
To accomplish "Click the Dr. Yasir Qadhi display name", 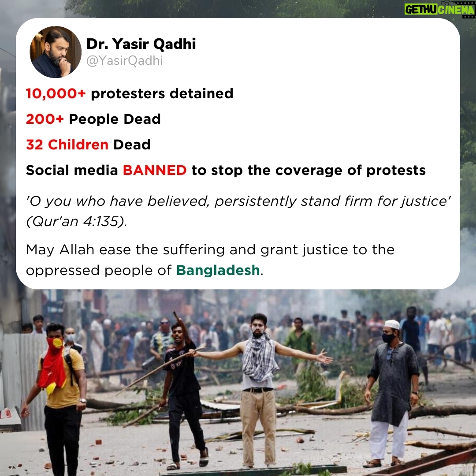I will (141, 44).
